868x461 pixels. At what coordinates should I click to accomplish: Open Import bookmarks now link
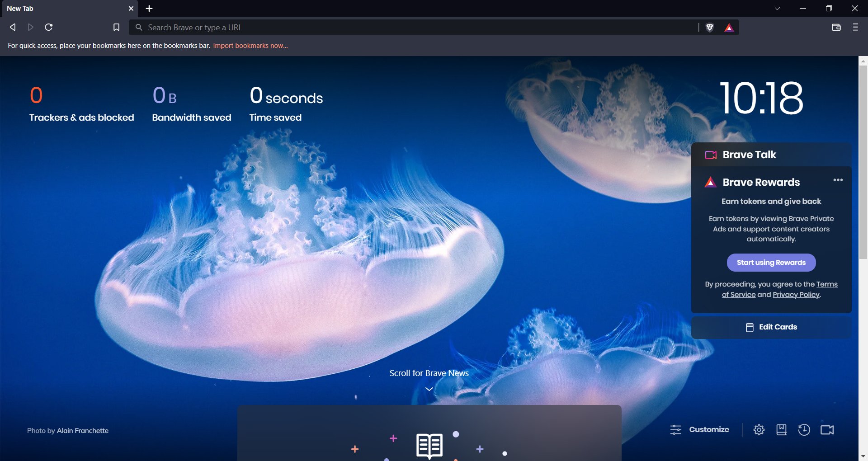point(250,46)
